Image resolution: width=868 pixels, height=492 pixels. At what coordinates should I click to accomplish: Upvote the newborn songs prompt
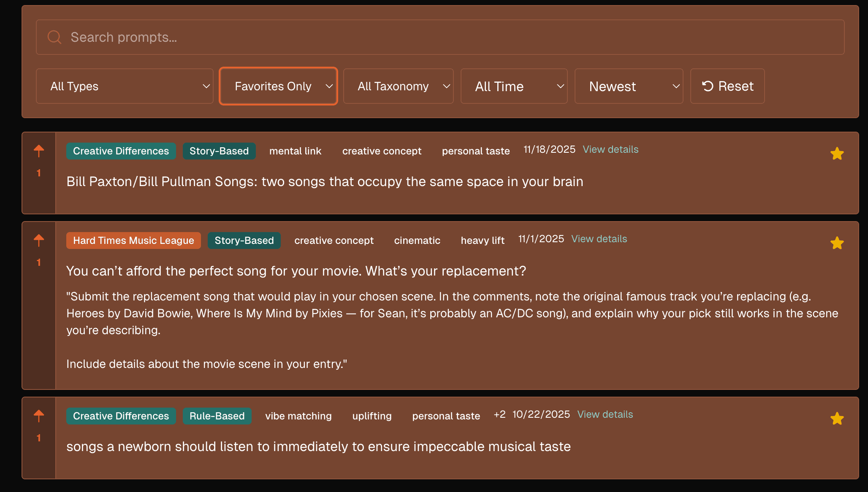(x=38, y=415)
